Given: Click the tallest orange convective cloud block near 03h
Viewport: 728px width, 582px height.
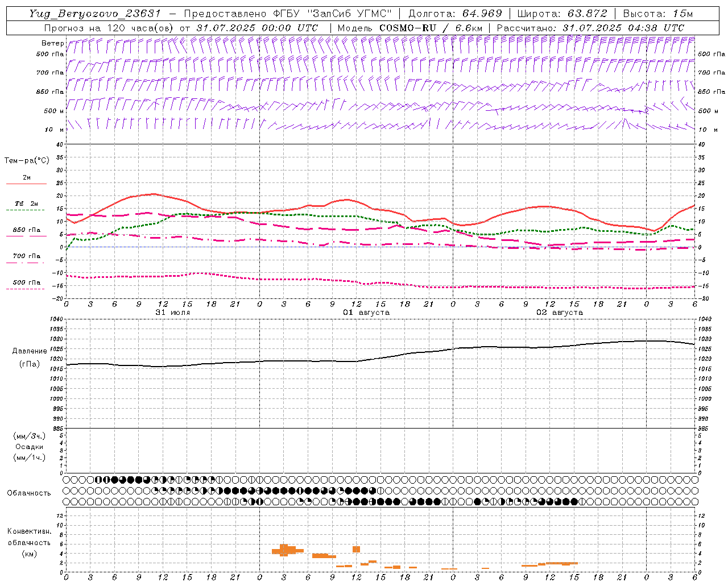Looking at the screenshot, I should (284, 550).
